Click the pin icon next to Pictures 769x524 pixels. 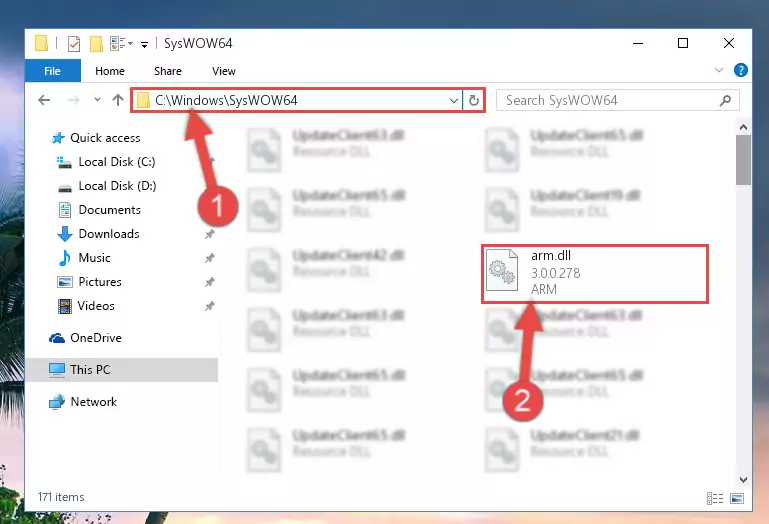point(210,282)
